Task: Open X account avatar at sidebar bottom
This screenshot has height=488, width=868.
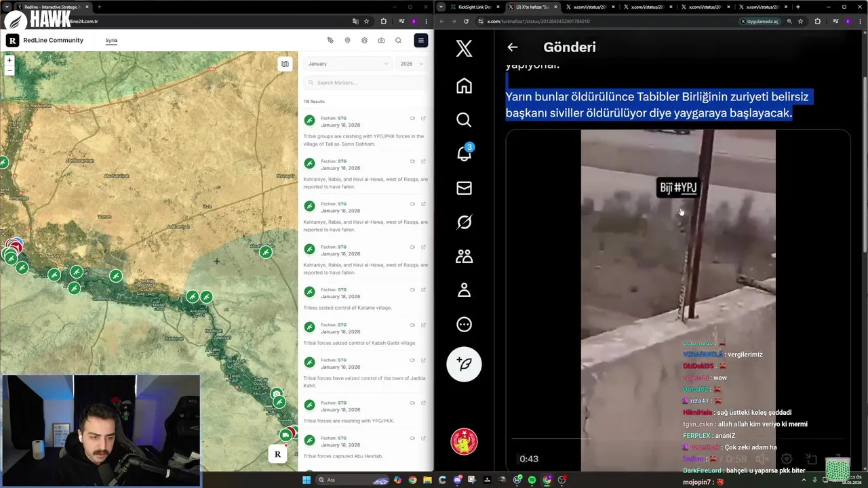Action: [464, 441]
